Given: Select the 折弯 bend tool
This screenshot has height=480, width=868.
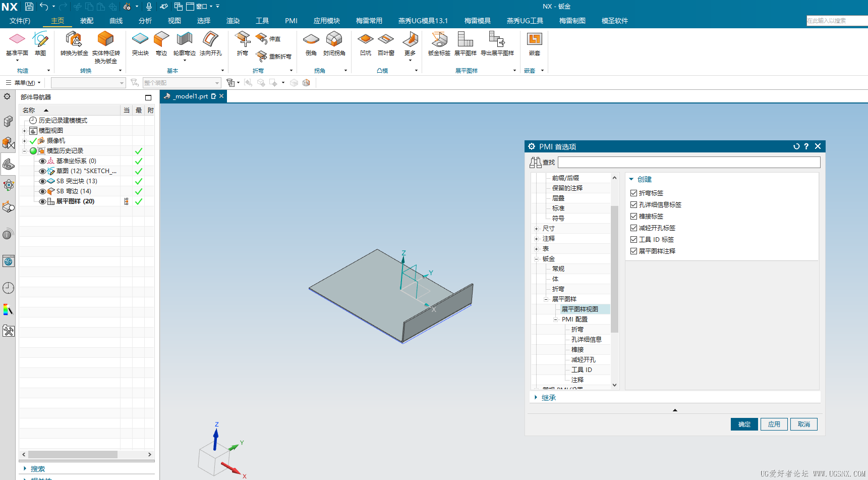Looking at the screenshot, I should pyautogui.click(x=243, y=39).
